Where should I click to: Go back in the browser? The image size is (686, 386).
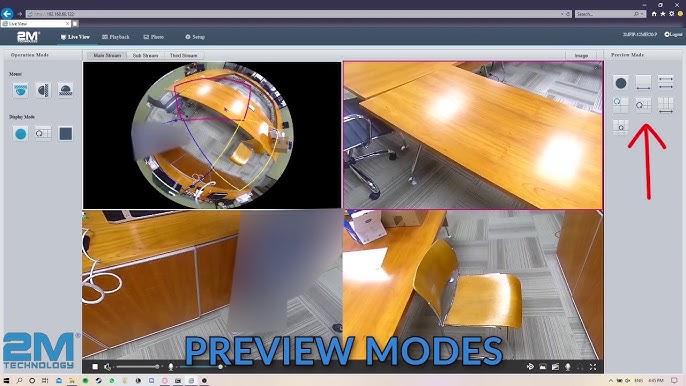[x=7, y=14]
